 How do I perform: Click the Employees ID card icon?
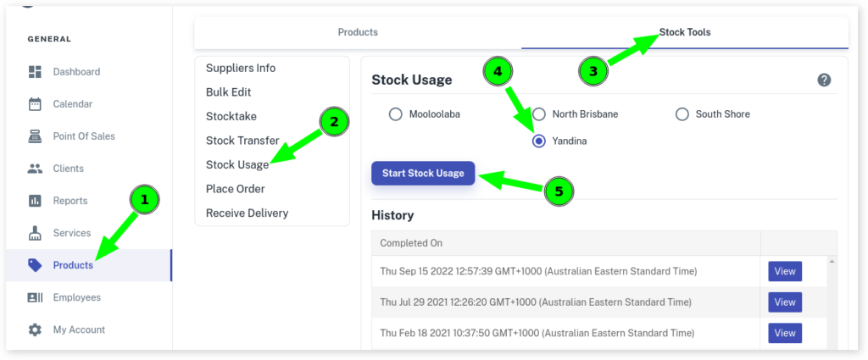(35, 297)
